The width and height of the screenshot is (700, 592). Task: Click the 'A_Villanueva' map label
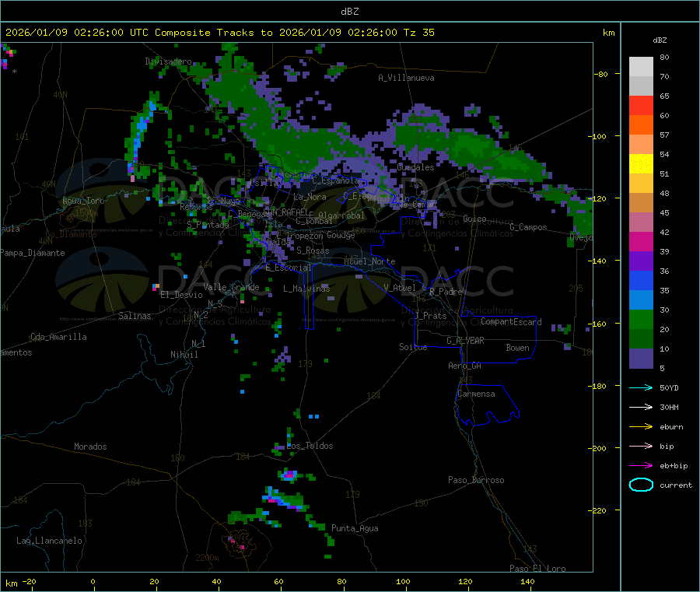pyautogui.click(x=406, y=78)
